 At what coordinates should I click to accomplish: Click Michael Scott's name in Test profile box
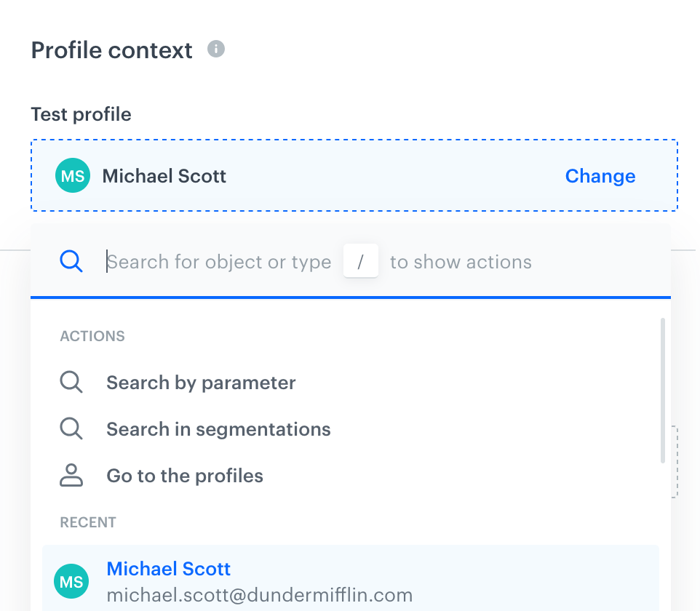(x=164, y=176)
